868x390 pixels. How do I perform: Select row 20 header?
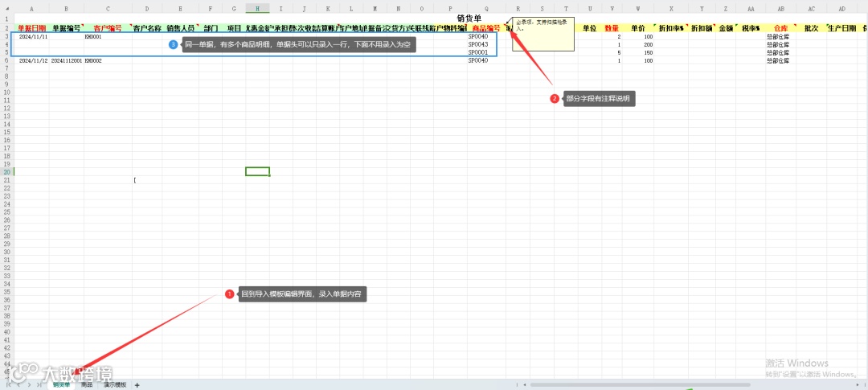(6, 172)
